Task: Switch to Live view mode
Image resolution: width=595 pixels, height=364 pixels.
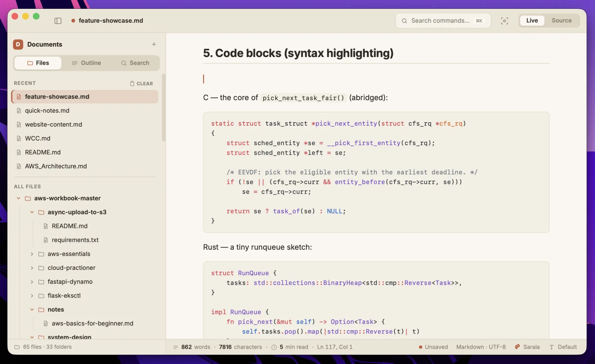Action: coord(532,21)
